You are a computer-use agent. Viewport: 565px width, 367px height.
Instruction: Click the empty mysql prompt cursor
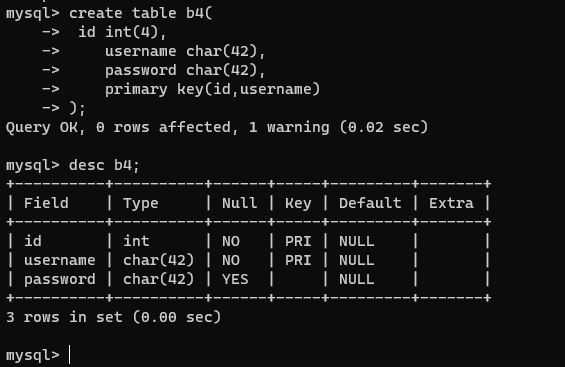click(x=70, y=355)
